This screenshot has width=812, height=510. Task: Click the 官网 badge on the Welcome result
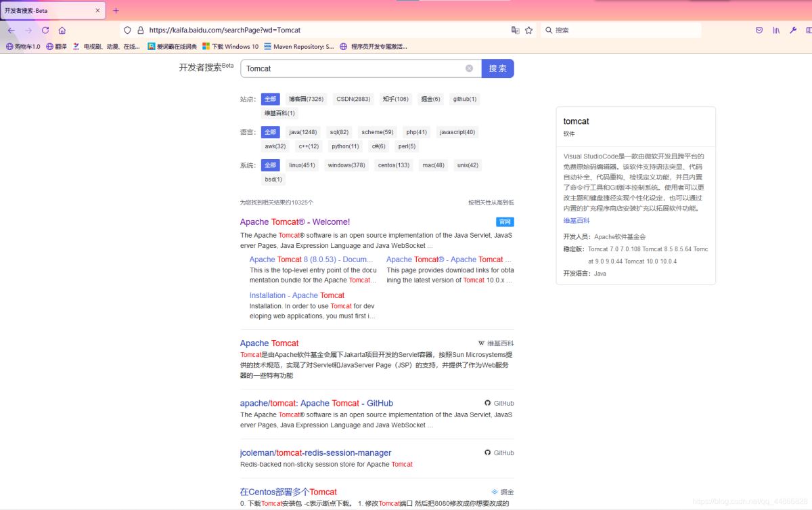503,222
